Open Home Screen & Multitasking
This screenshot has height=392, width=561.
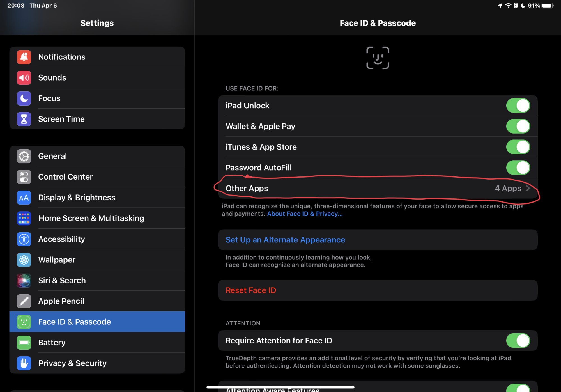pos(97,218)
